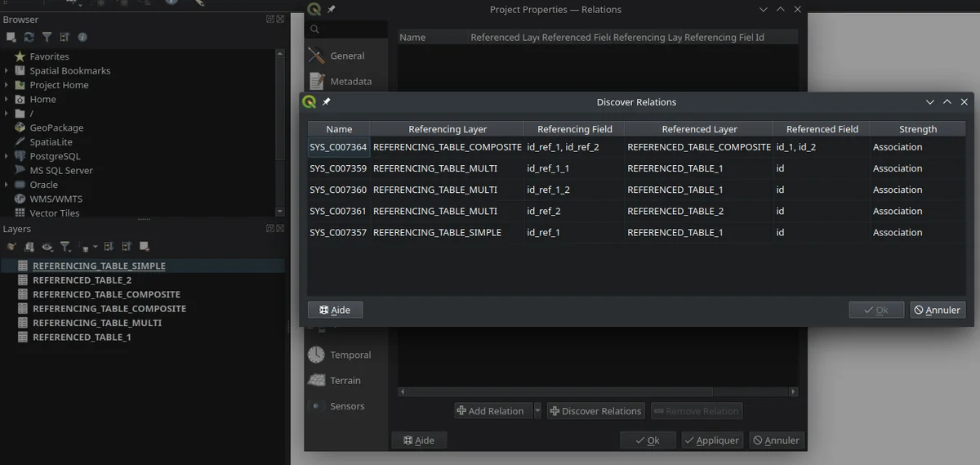
Task: Click Annuler in Discover Relations dialog
Action: point(938,310)
